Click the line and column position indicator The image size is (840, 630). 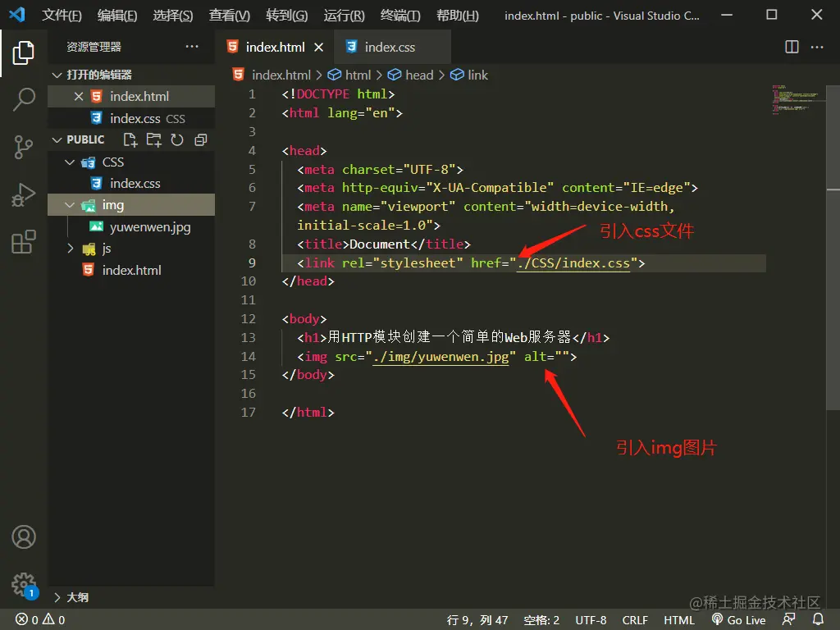coord(477,620)
